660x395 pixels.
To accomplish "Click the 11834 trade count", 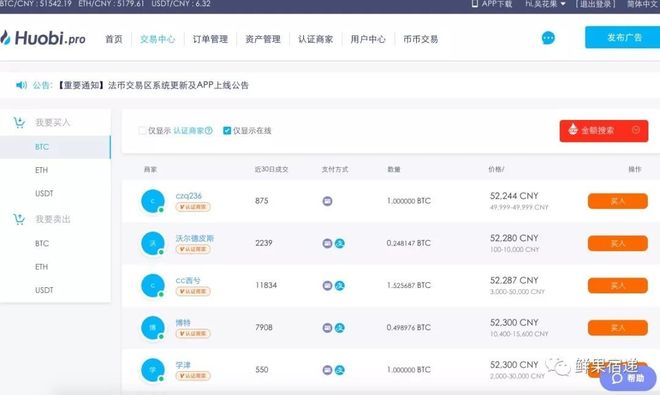I will tap(266, 285).
